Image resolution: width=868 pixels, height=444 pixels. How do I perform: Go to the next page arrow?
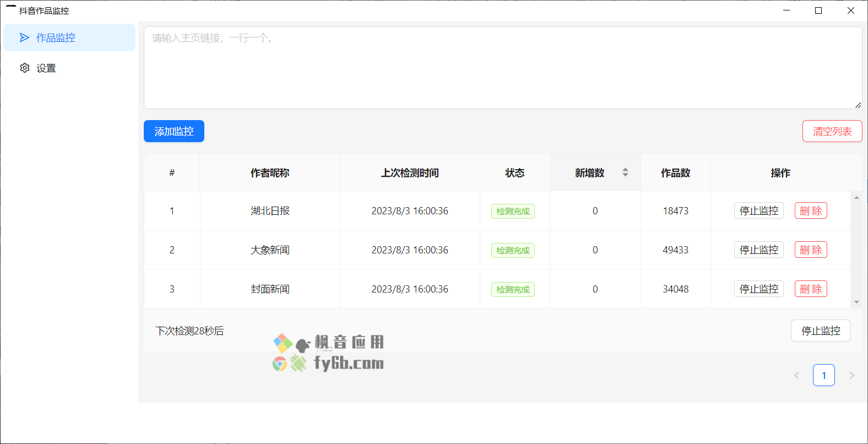pos(851,375)
